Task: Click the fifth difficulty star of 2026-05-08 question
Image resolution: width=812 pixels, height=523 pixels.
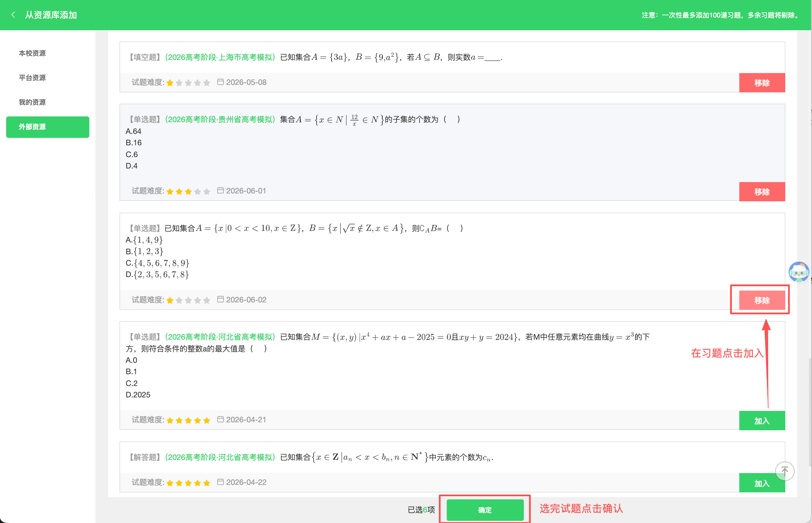Action: pos(207,83)
